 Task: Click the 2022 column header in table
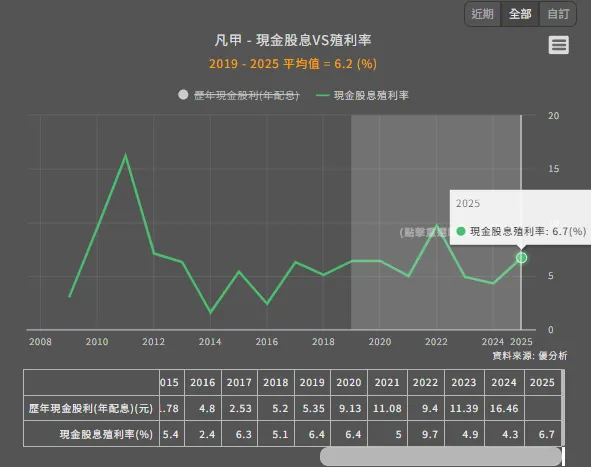click(x=425, y=383)
